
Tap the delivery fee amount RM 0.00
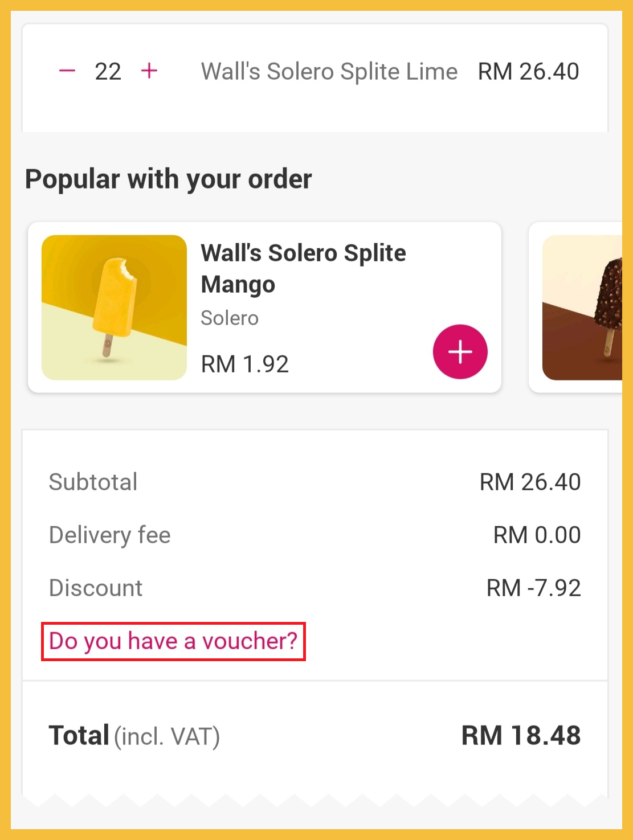[x=537, y=535]
